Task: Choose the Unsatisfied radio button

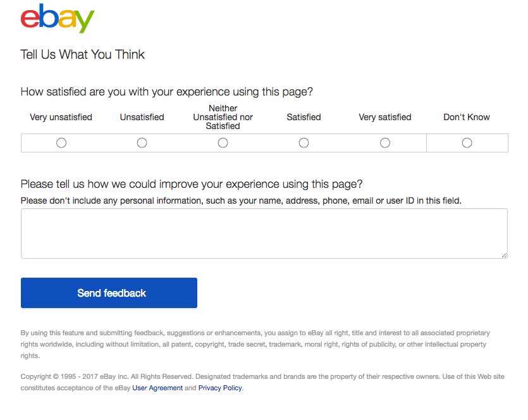Action: 142,143
